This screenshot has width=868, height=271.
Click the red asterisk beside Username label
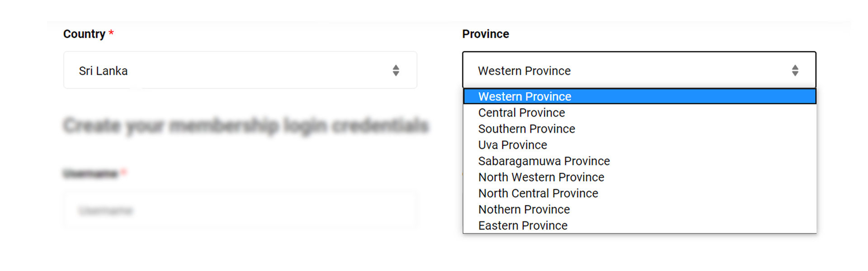[x=123, y=172]
